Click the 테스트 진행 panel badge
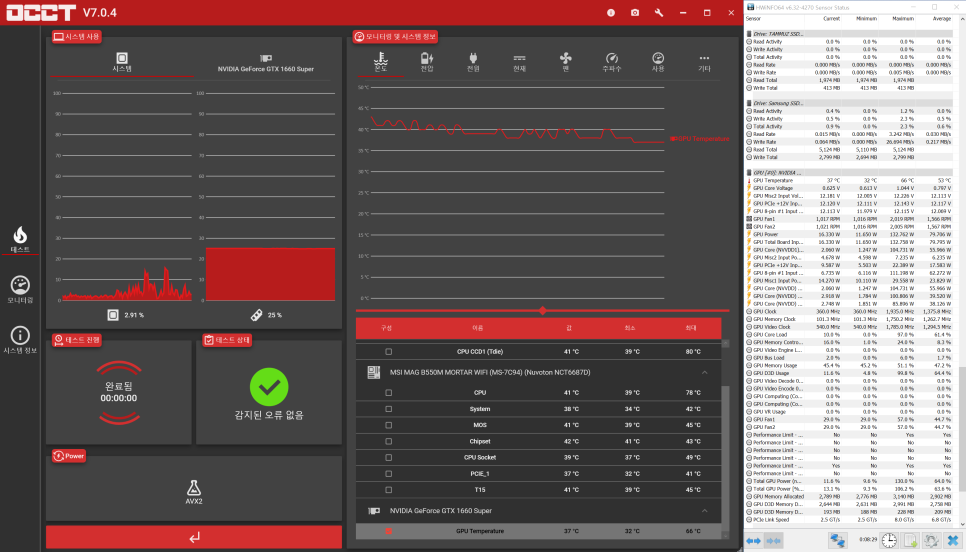This screenshot has height=552, width=966. click(x=76, y=339)
